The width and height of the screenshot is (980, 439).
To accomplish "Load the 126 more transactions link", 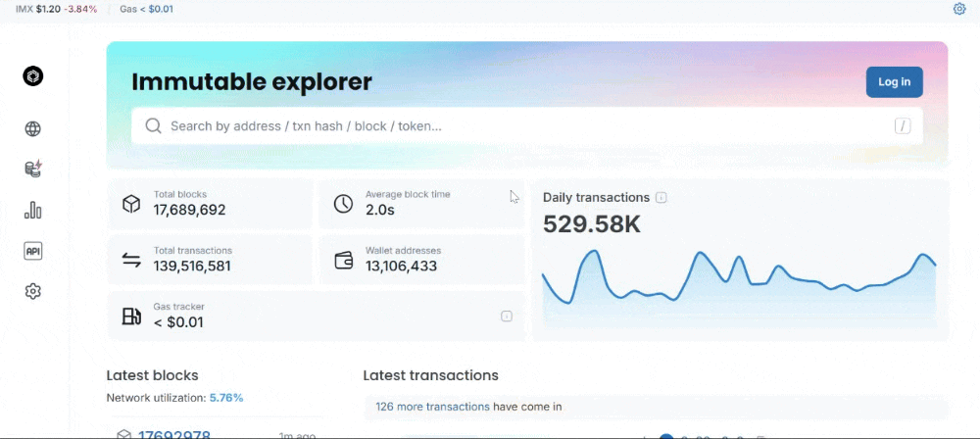I will (432, 407).
